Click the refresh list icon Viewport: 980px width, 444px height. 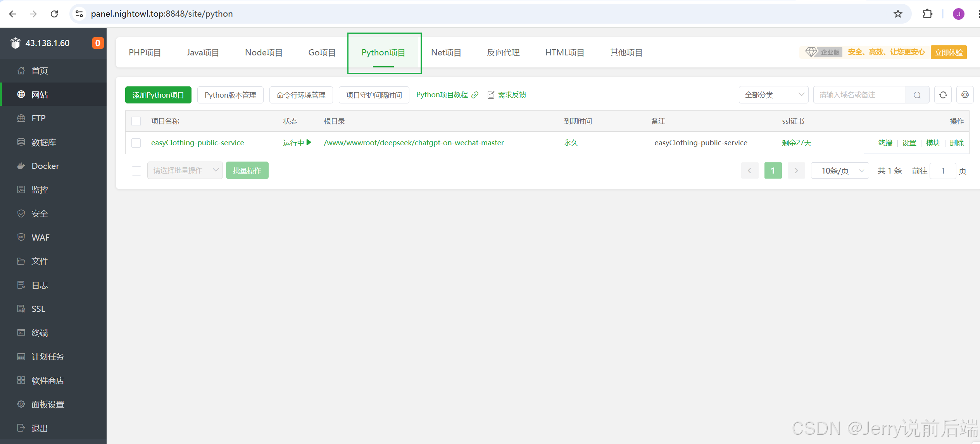click(x=943, y=95)
